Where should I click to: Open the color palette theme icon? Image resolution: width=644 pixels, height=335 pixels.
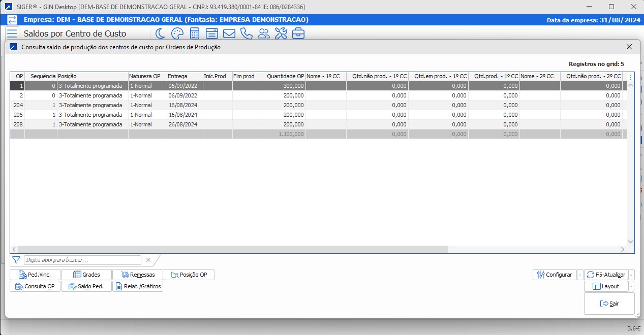click(177, 33)
